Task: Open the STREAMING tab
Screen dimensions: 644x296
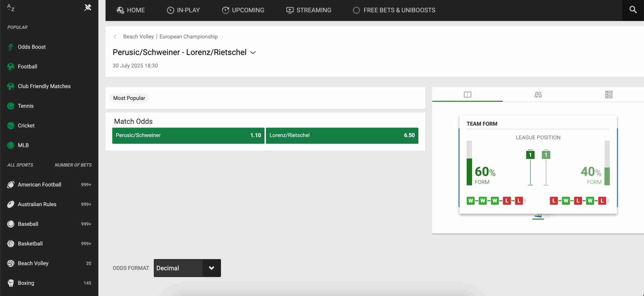Action: coord(308,10)
